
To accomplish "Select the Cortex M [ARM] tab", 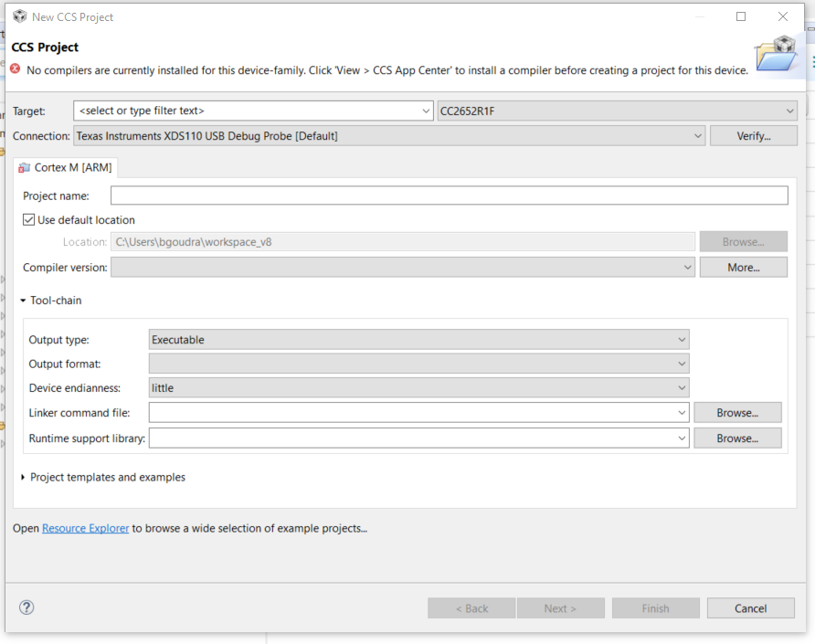I will tap(64, 167).
